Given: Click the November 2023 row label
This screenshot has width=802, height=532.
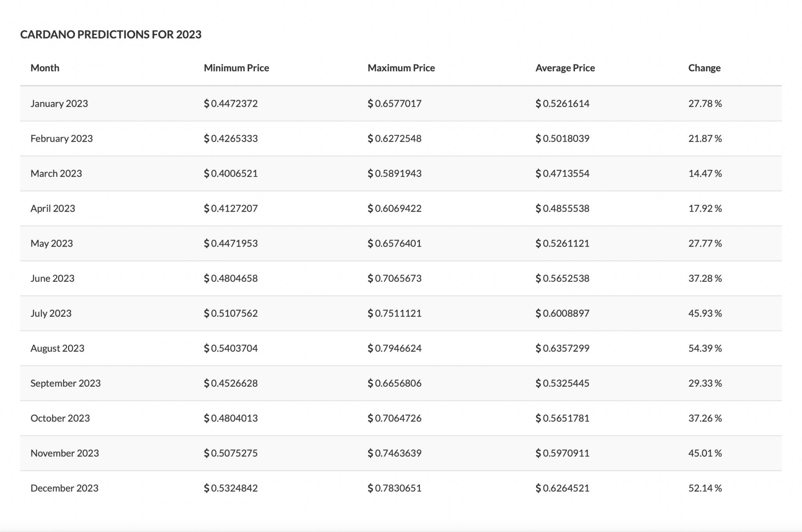Looking at the screenshot, I should click(x=65, y=453).
